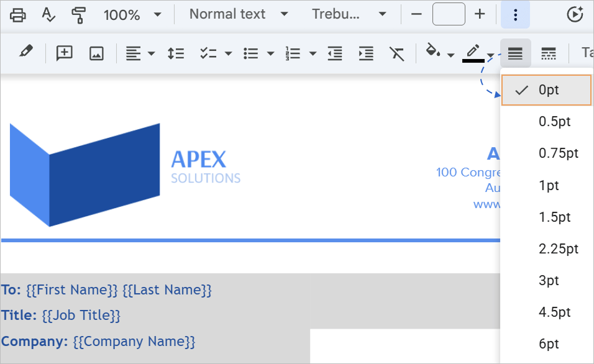Expand the checklist options arrow

[x=229, y=53]
